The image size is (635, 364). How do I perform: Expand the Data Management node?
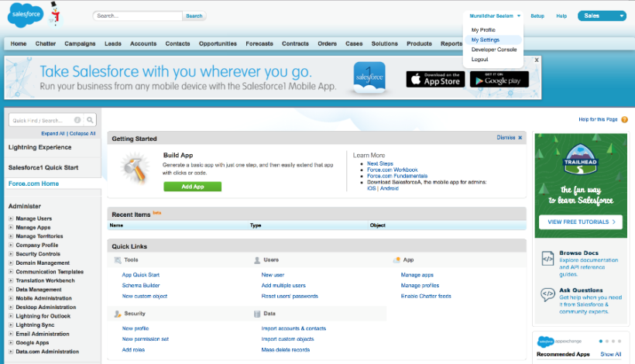[11, 290]
